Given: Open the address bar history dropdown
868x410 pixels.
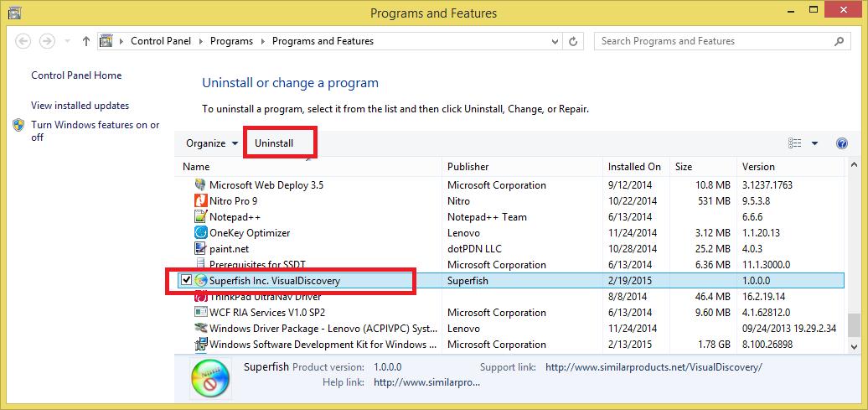Looking at the screenshot, I should tap(555, 41).
